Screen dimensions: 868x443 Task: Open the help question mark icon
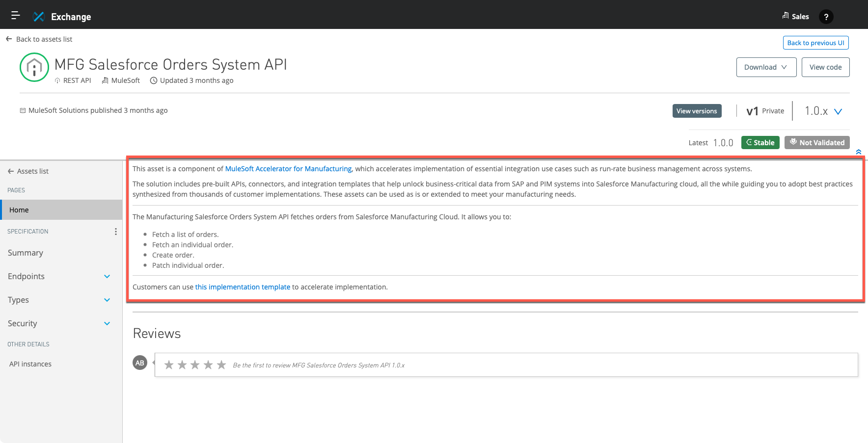[x=826, y=17]
